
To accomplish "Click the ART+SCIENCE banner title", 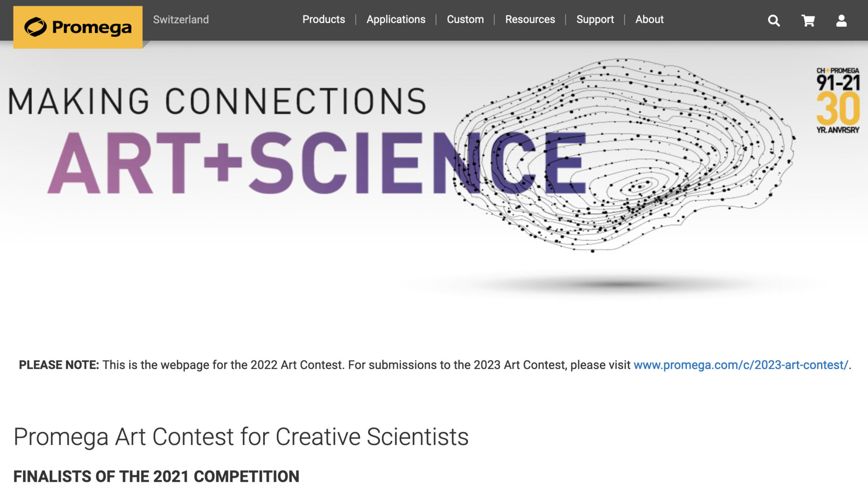I will [316, 163].
